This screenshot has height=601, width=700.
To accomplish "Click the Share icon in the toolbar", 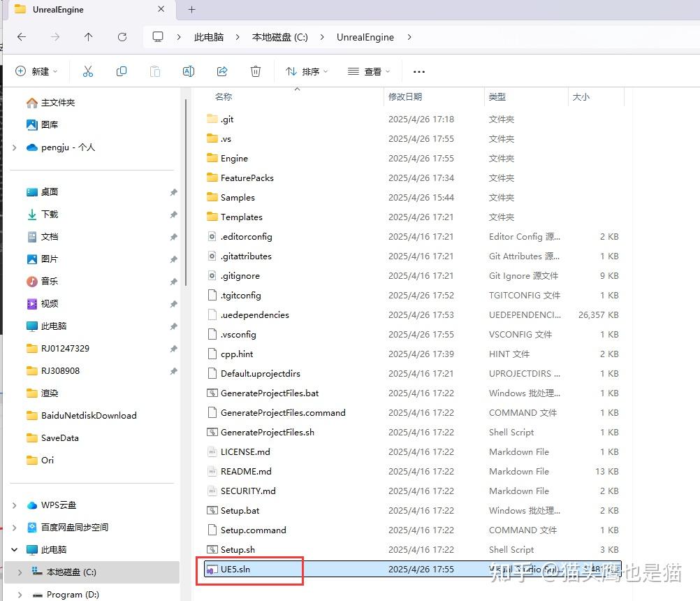I will (x=221, y=71).
